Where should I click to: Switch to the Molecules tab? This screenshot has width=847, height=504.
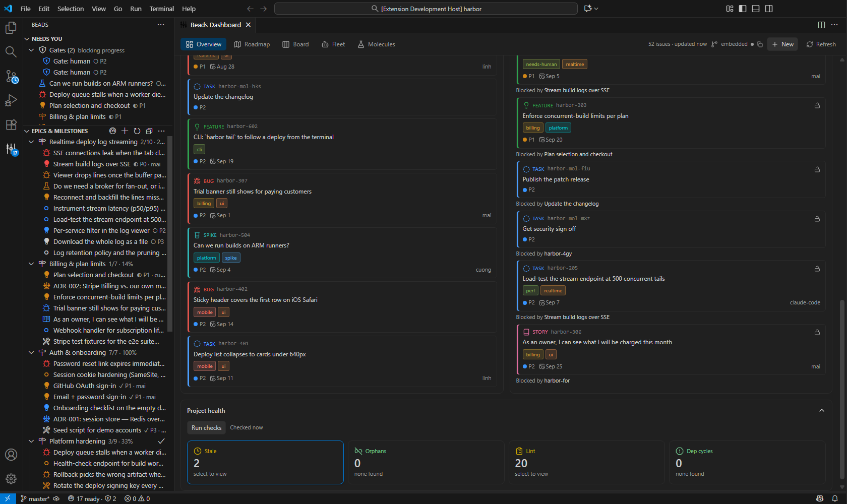coord(377,44)
